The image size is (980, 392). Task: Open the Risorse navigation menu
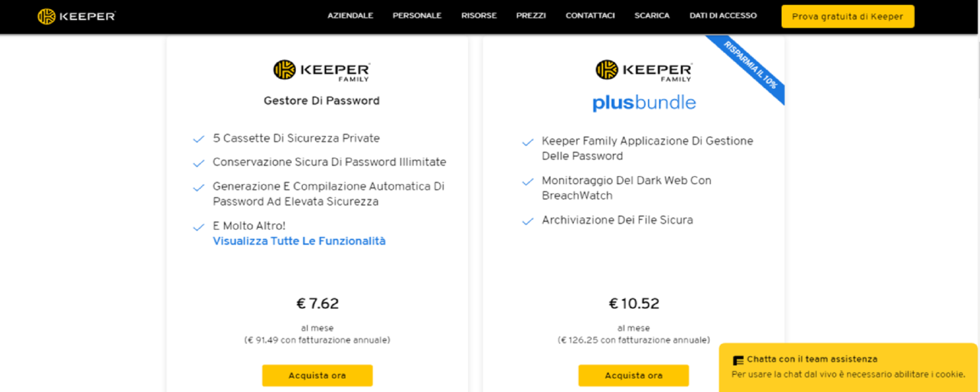tap(478, 16)
